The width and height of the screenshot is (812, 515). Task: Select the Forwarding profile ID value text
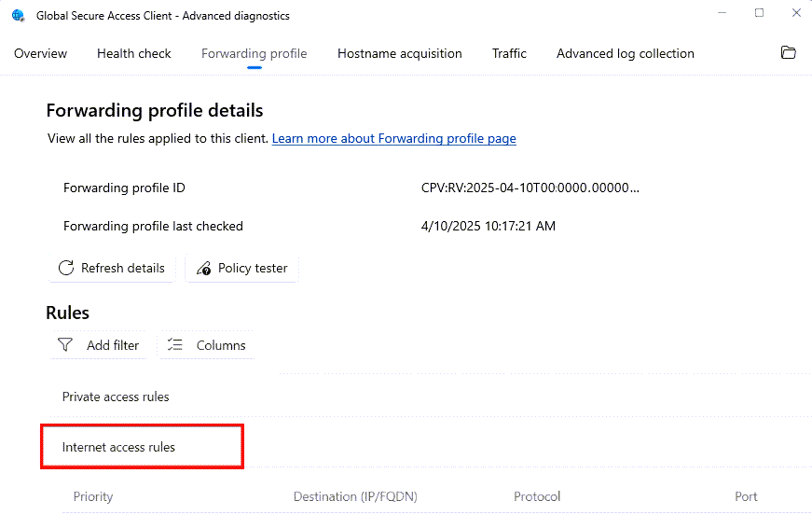(530, 188)
